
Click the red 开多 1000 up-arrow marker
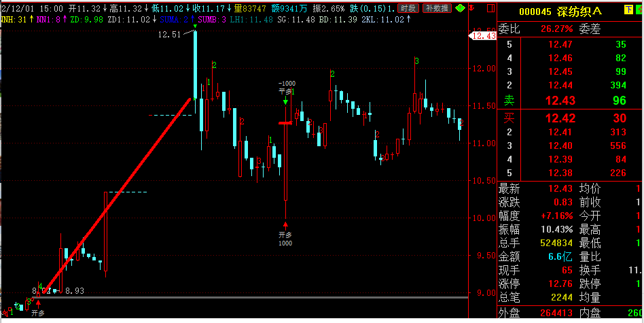pos(285,226)
